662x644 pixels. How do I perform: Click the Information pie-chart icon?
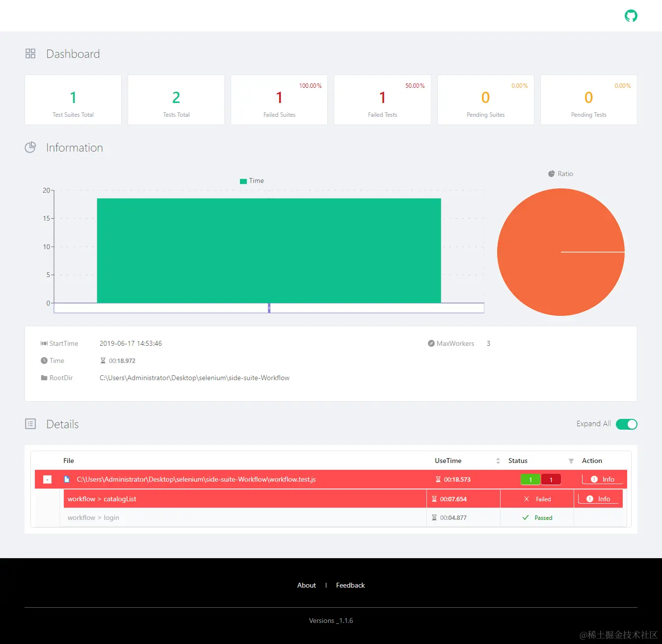30,147
